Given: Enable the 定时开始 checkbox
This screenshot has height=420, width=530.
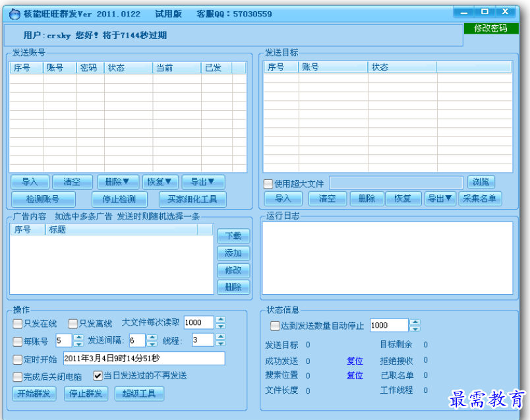Looking at the screenshot, I should pos(18,359).
